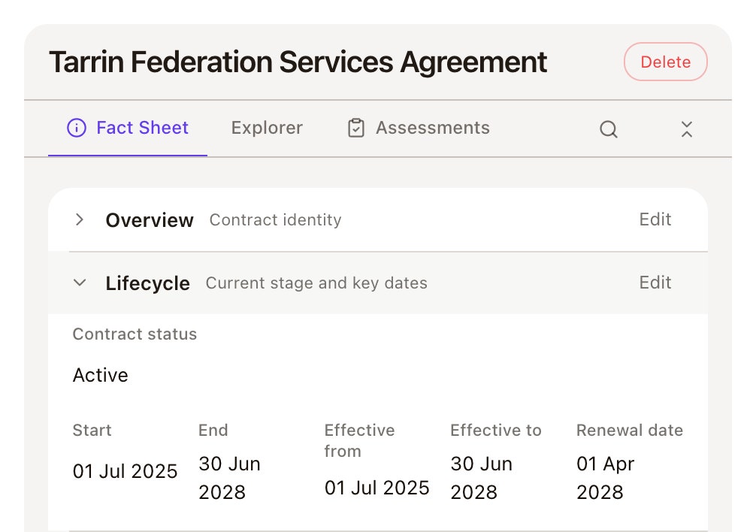
Task: Click the Renewal date label
Action: tap(630, 430)
